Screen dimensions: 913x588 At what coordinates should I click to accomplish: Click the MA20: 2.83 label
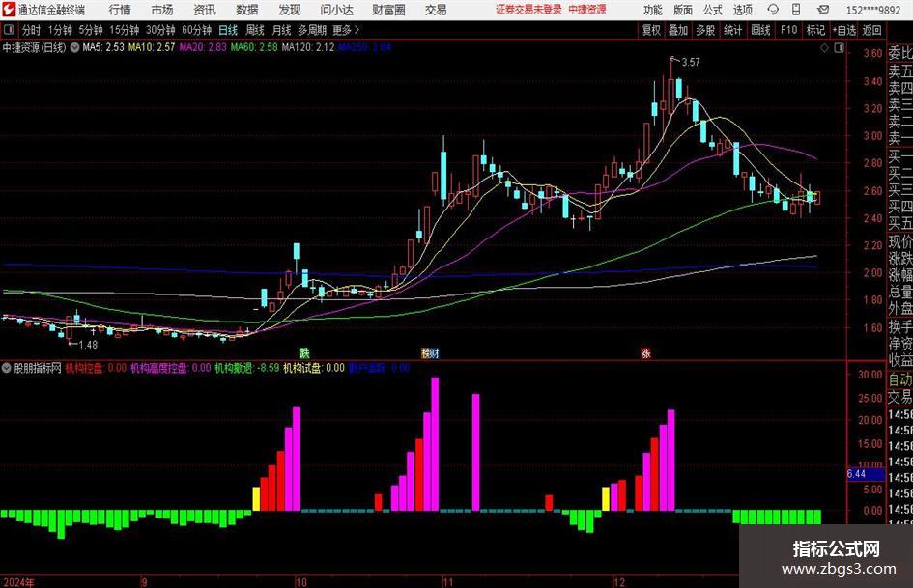pyautogui.click(x=203, y=47)
